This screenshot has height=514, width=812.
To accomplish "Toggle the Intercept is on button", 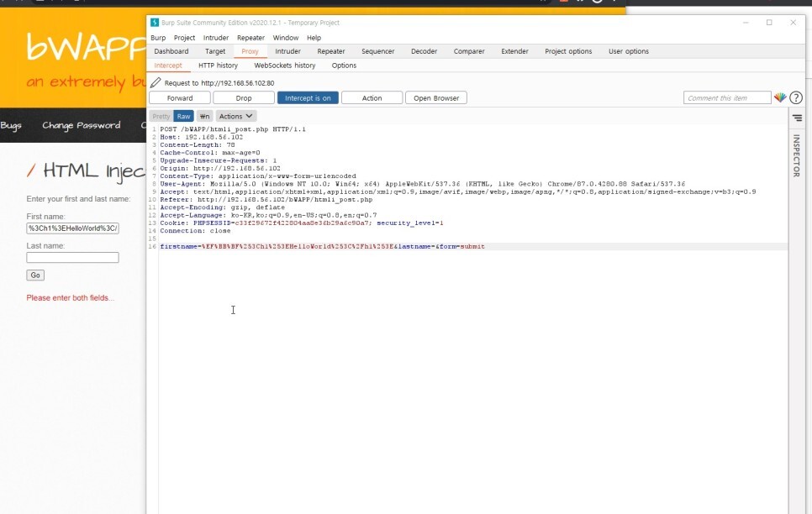I will (308, 97).
